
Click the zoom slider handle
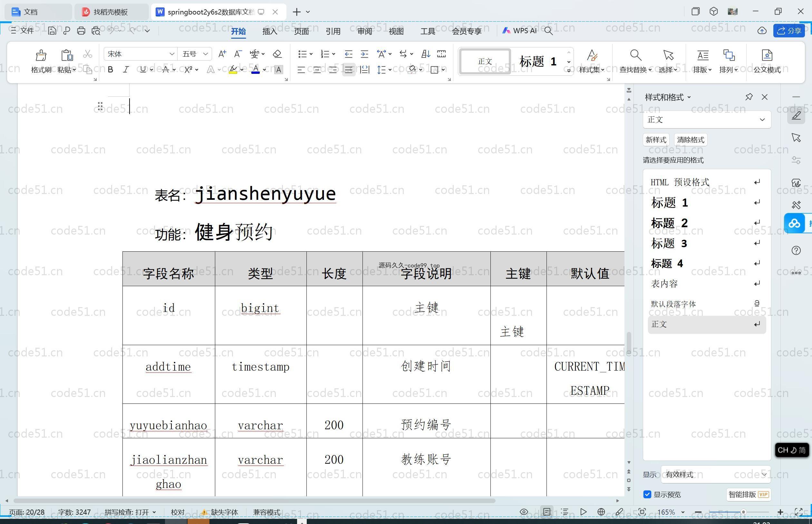point(743,512)
